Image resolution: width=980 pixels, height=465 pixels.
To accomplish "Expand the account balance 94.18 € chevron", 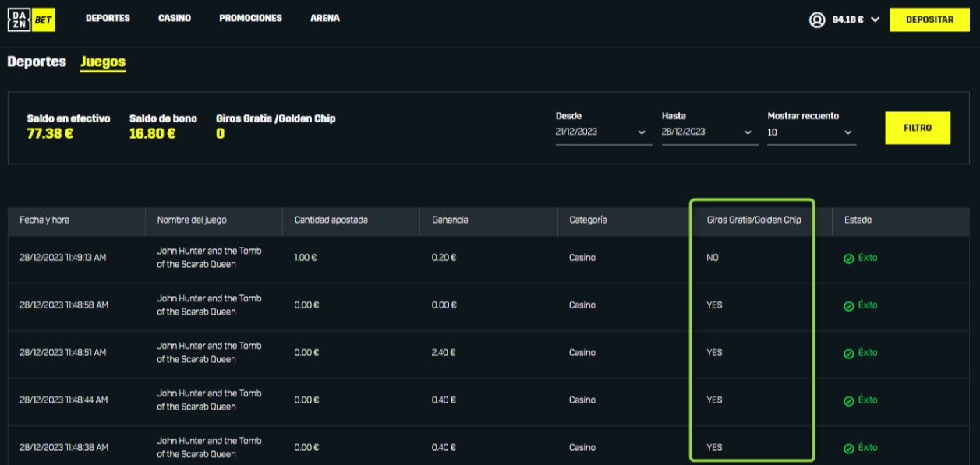I will pos(875,20).
